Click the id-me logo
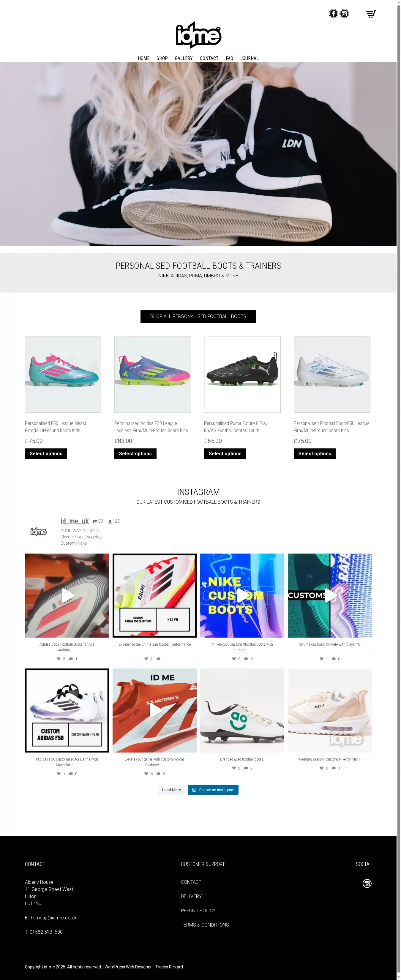The image size is (401, 980). [x=198, y=35]
